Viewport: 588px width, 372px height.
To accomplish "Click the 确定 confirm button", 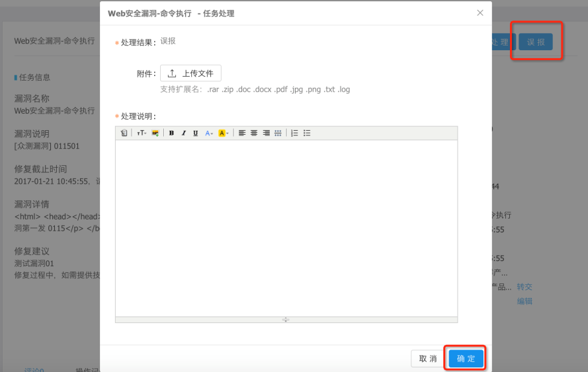I will coord(466,359).
